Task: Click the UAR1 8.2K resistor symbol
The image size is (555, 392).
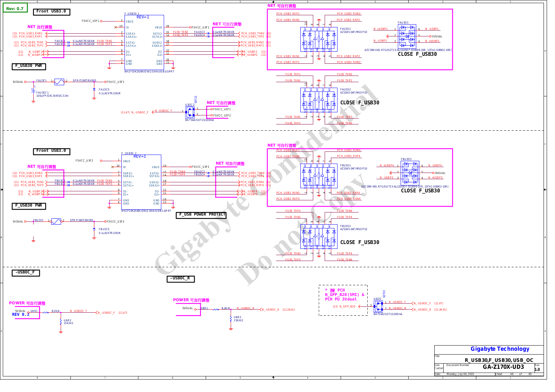Action: 45,313
